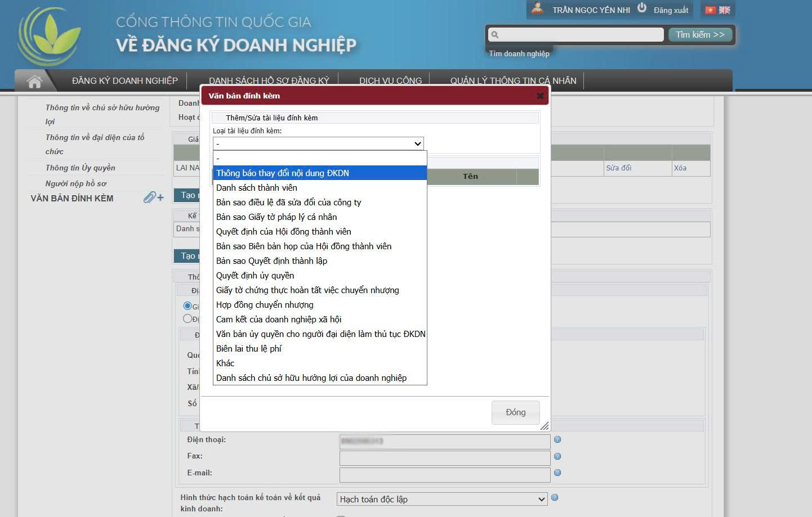The image size is (812, 517).
Task: Click the home icon in navigation bar
Action: pos(34,82)
